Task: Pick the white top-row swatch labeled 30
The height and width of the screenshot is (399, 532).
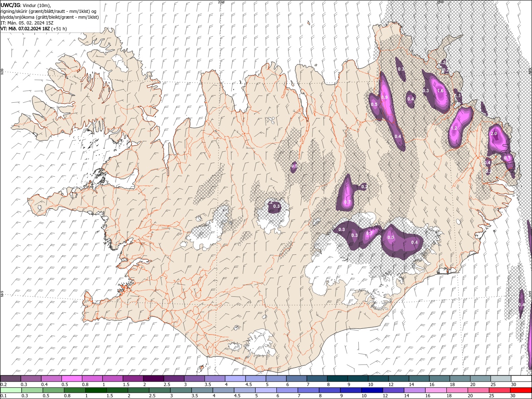Action: 521,379
